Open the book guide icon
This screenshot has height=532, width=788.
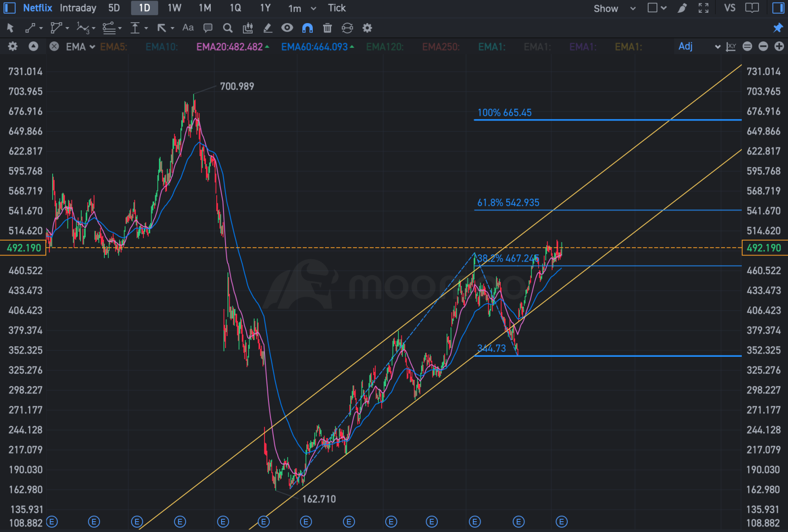752,8
